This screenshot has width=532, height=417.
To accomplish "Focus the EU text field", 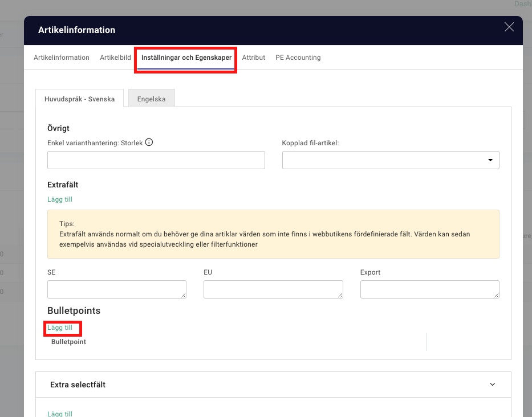I will point(273,289).
